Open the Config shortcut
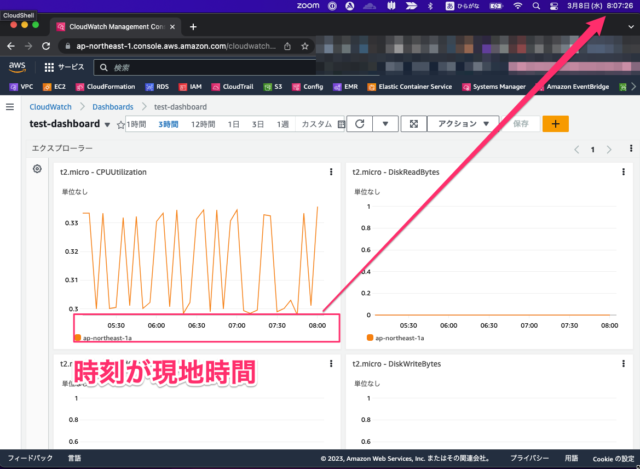 tap(308, 87)
